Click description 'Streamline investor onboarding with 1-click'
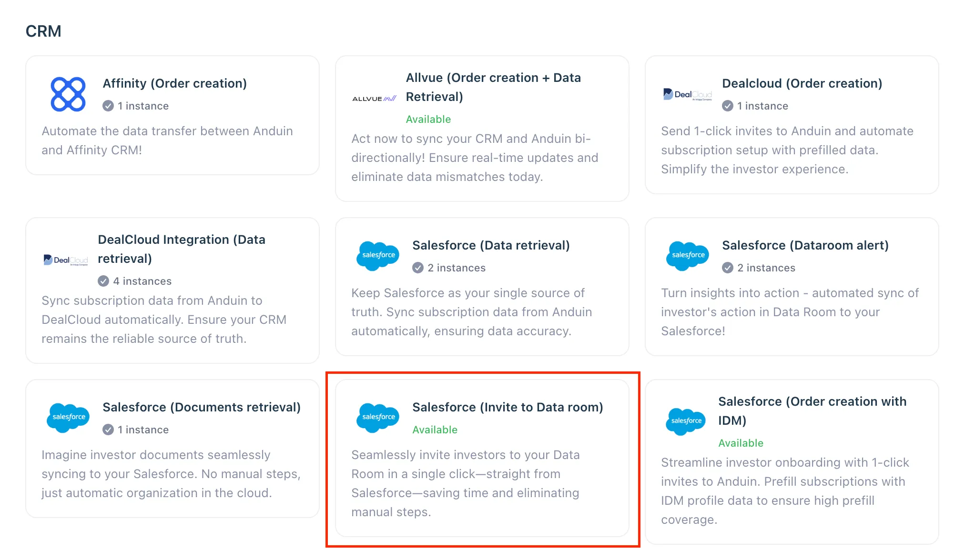The width and height of the screenshot is (955, 560). [785, 491]
